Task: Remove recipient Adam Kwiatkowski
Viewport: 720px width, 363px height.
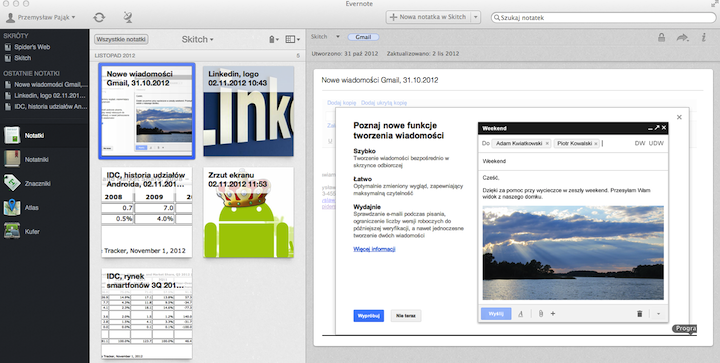Action: pyautogui.click(x=547, y=144)
